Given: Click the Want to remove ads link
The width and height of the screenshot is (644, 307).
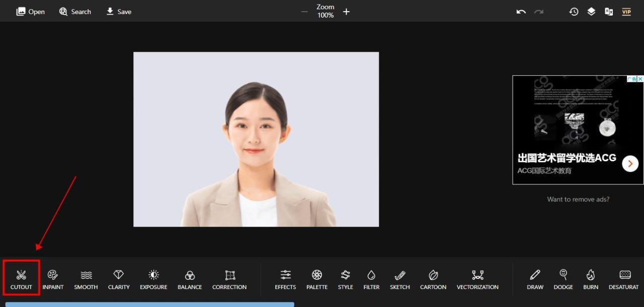Looking at the screenshot, I should pyautogui.click(x=578, y=199).
